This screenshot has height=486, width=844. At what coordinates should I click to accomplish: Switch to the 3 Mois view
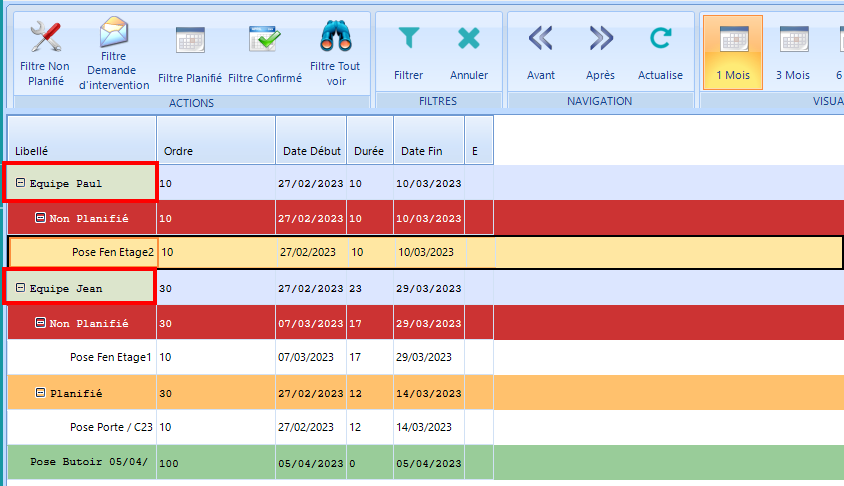pos(793,40)
